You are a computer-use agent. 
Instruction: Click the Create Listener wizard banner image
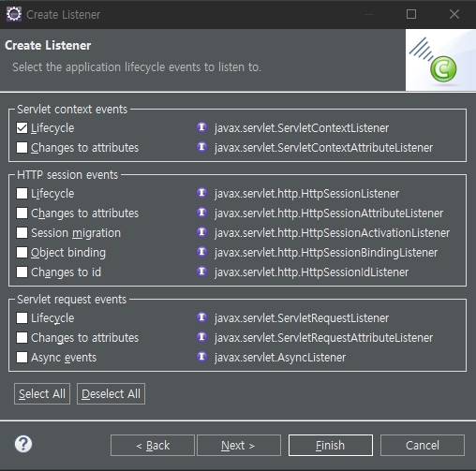point(440,60)
